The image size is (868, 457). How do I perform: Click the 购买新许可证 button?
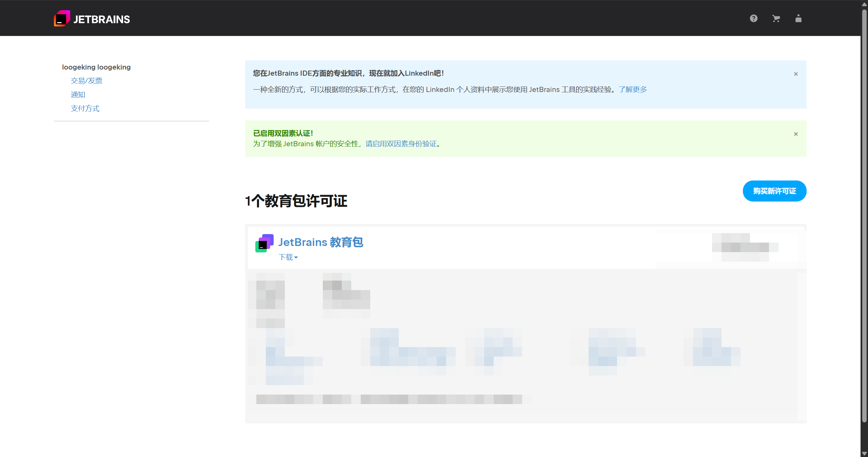(x=774, y=191)
